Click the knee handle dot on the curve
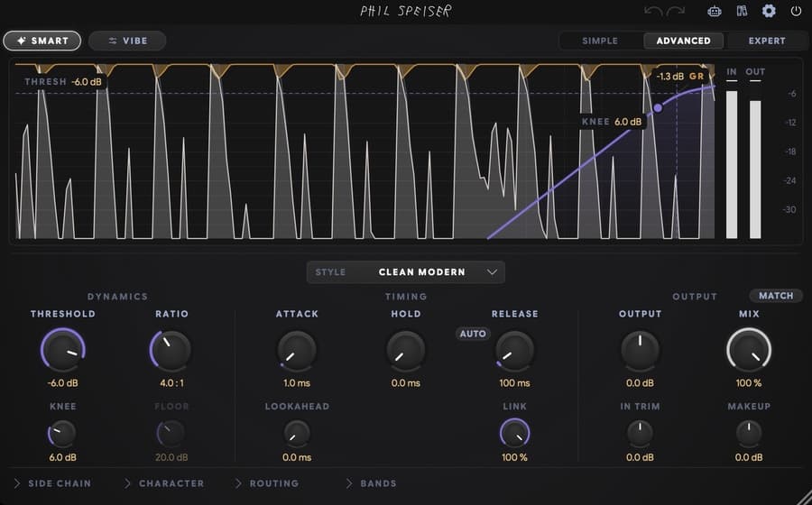 658,108
